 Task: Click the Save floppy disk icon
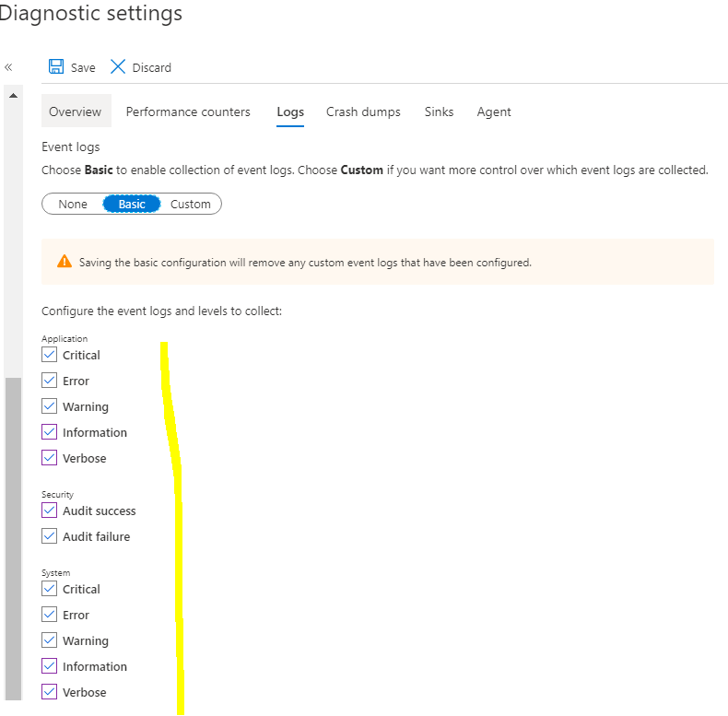(56, 66)
